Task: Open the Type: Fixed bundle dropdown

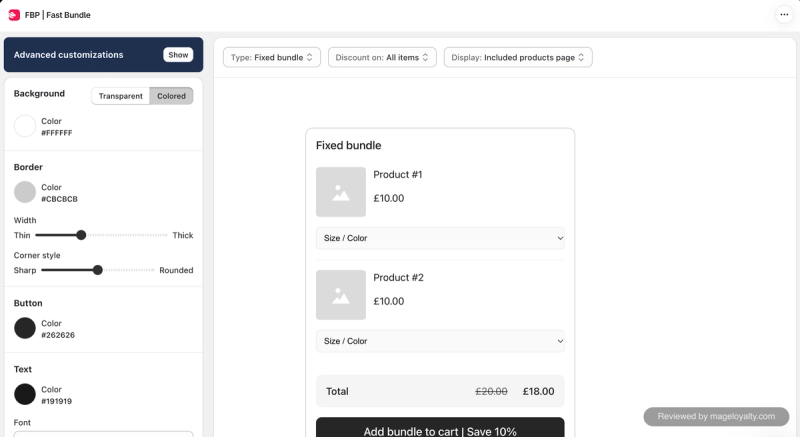Action: [x=271, y=57]
